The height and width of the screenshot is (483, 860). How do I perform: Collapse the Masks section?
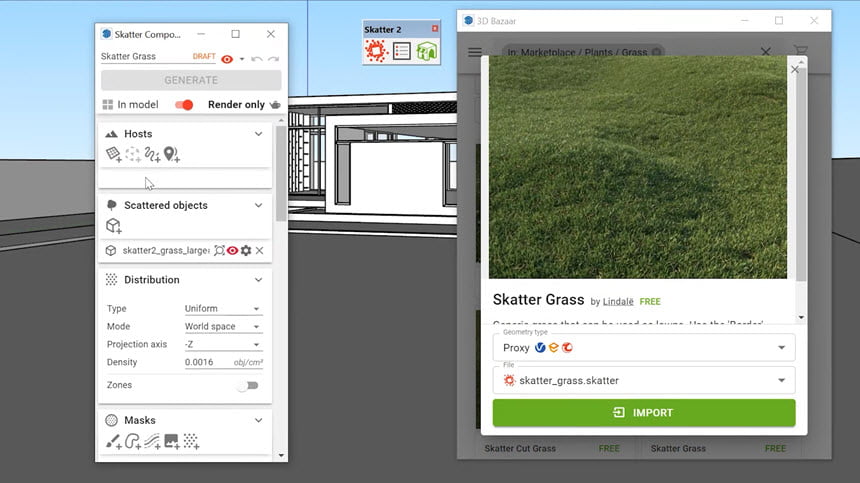pyautogui.click(x=258, y=420)
